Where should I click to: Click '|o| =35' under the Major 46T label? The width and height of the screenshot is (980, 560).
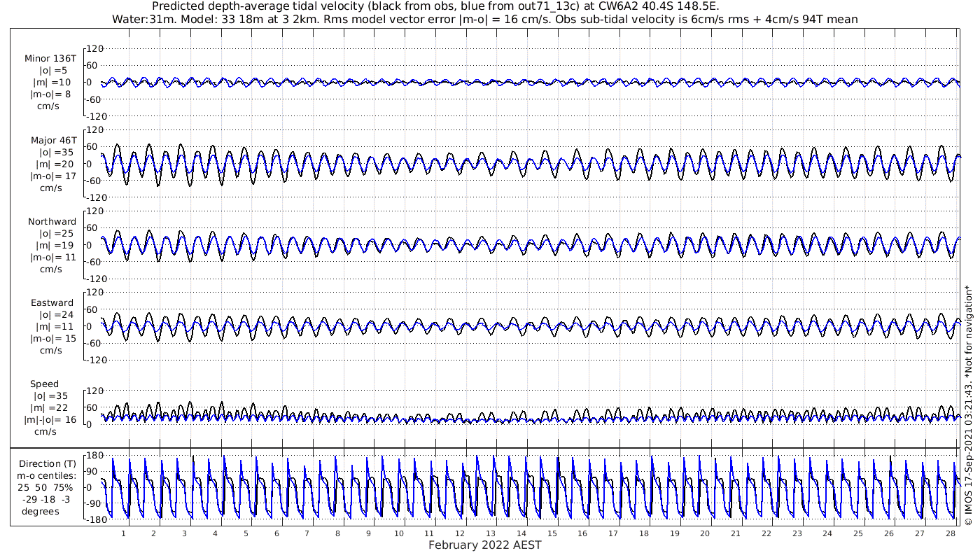(x=53, y=152)
